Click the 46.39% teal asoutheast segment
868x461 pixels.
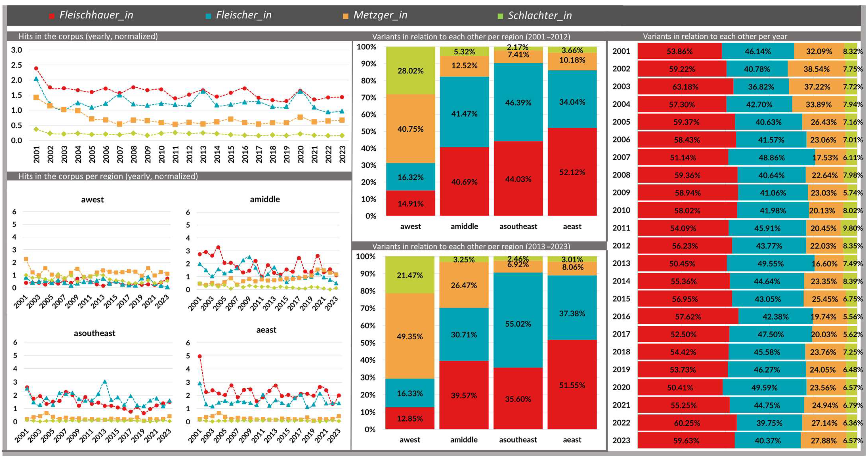pyautogui.click(x=518, y=102)
